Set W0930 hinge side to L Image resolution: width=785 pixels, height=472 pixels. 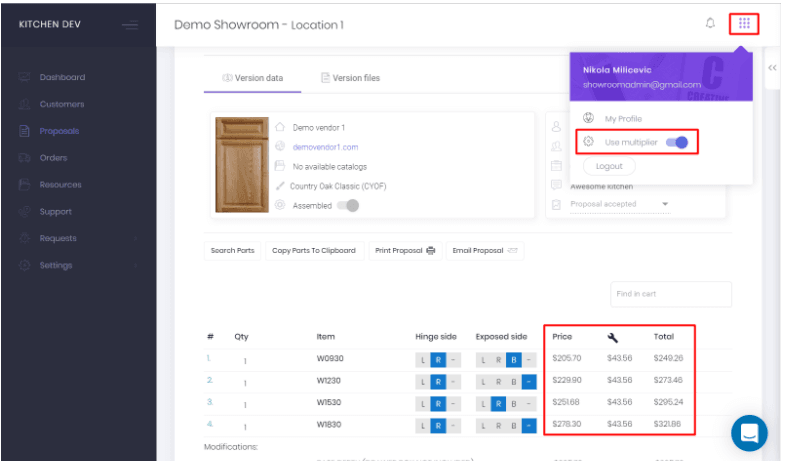point(423,360)
